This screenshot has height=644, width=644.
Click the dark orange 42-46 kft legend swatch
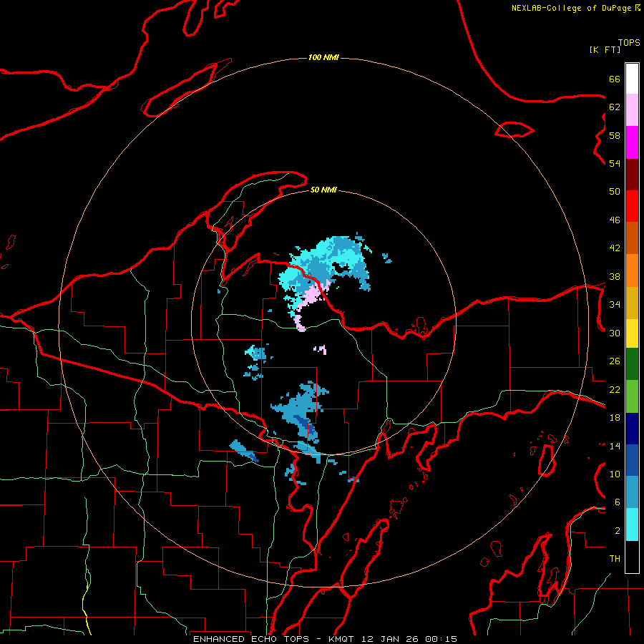[x=632, y=238]
